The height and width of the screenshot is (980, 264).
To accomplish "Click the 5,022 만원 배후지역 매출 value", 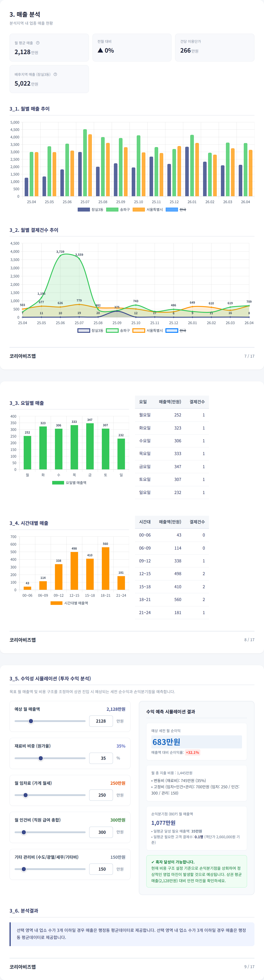I will [x=26, y=84].
